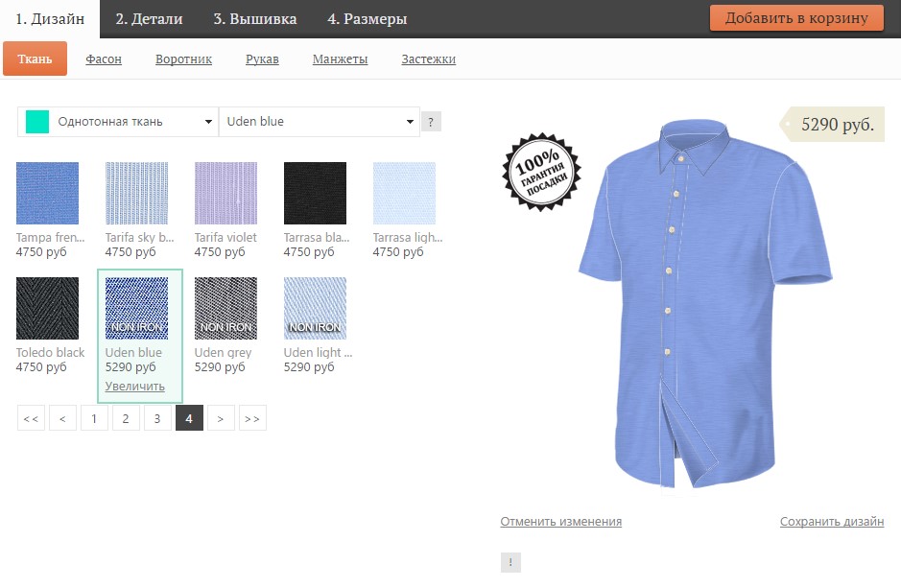Switch to the 2. Детали tab
Image resolution: width=901 pixels, height=588 pixels.
148,19
